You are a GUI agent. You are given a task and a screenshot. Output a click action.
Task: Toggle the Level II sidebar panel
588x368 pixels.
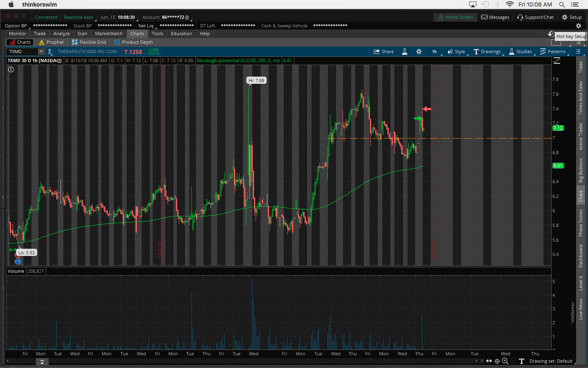tap(580, 283)
